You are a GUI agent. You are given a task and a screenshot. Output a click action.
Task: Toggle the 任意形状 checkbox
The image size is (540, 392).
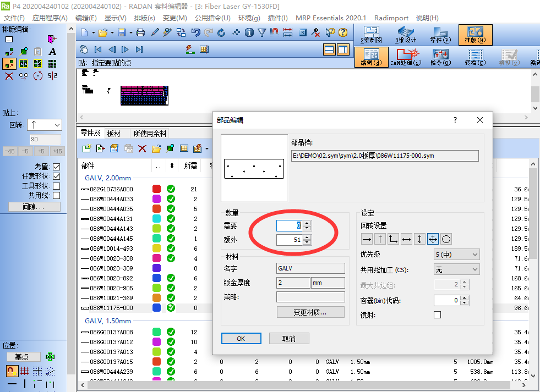point(57,176)
